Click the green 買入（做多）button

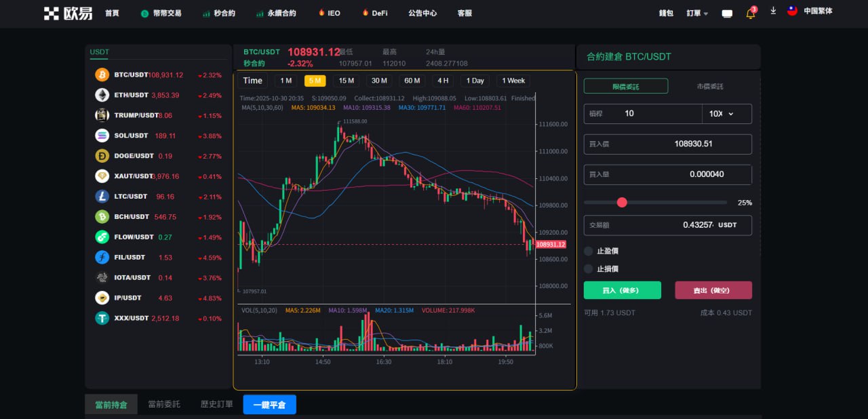click(622, 290)
